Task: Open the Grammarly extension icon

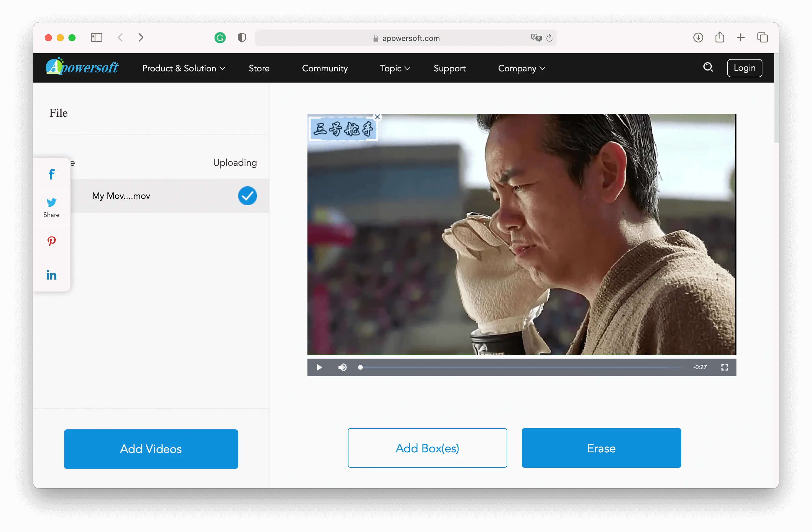Action: pyautogui.click(x=220, y=38)
